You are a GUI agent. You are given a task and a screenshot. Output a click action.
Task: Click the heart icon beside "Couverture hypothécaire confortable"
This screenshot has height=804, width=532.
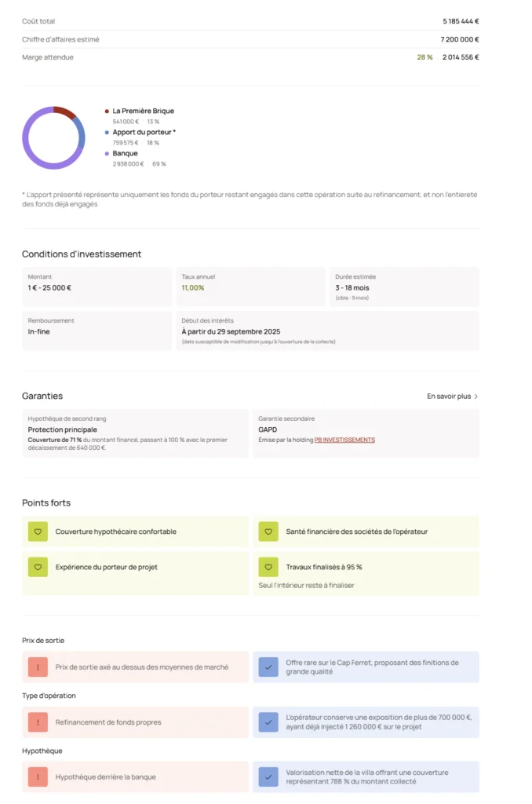[38, 532]
